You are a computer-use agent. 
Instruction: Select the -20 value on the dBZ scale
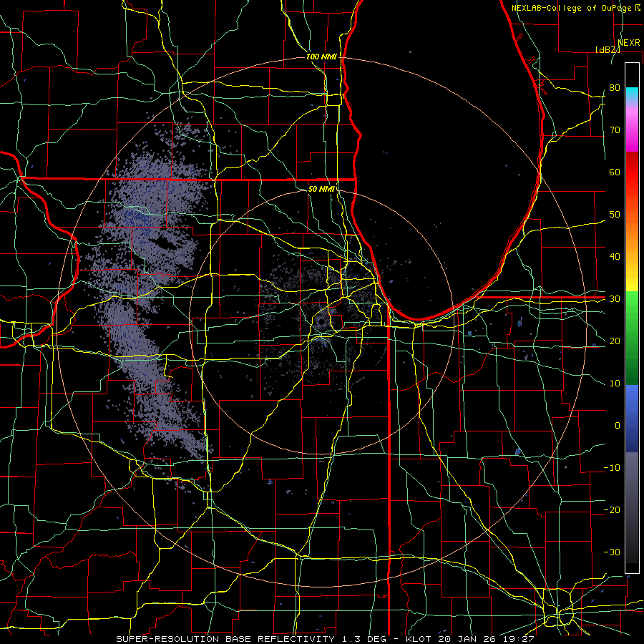[612, 509]
